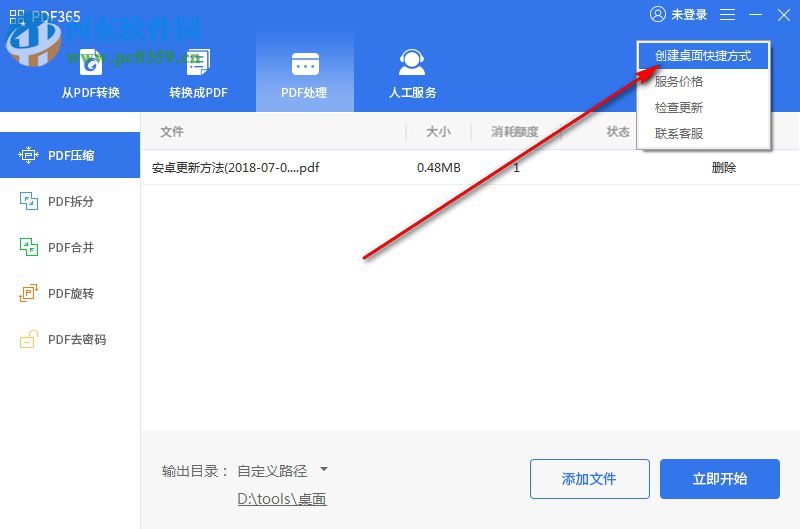Select 检查更新 in the menu
This screenshot has width=800, height=529.
click(703, 108)
